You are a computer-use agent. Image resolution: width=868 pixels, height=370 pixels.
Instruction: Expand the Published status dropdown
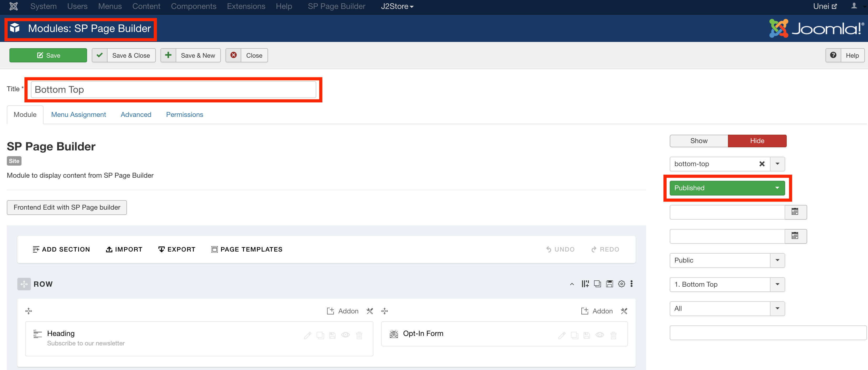(x=727, y=188)
